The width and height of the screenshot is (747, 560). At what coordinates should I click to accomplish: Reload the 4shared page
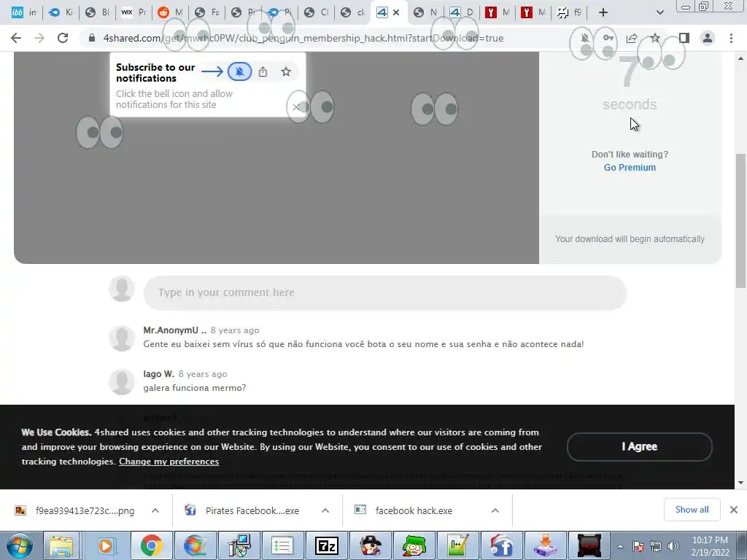pyautogui.click(x=63, y=38)
